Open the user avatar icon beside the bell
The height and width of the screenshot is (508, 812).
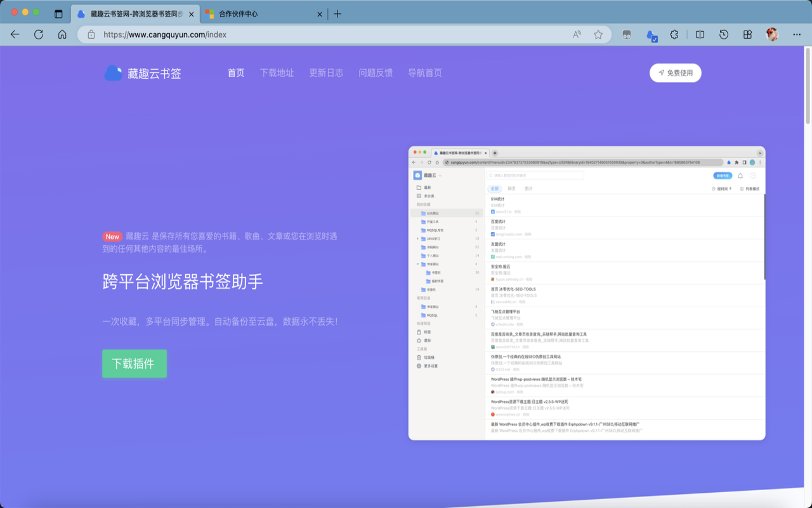click(x=753, y=175)
